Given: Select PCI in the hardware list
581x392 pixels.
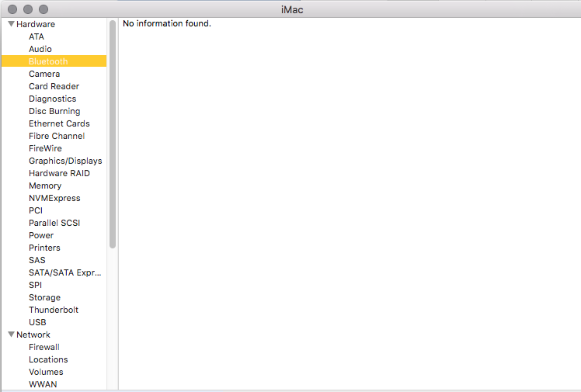Looking at the screenshot, I should [x=36, y=210].
